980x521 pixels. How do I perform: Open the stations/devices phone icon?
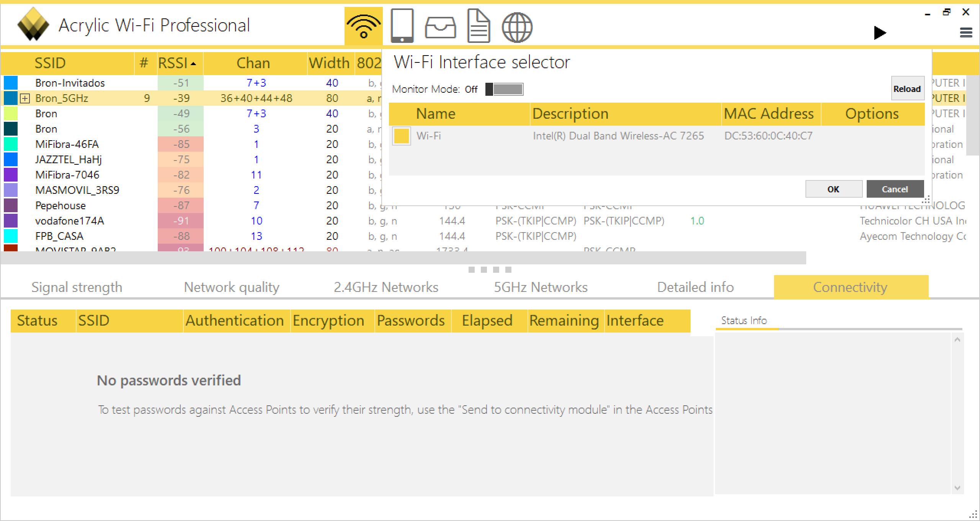tap(402, 26)
